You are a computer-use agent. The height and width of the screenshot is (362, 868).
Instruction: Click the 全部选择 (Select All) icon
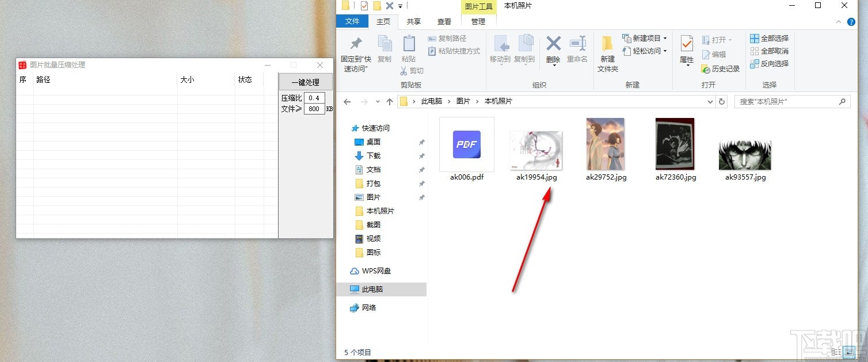click(x=769, y=37)
